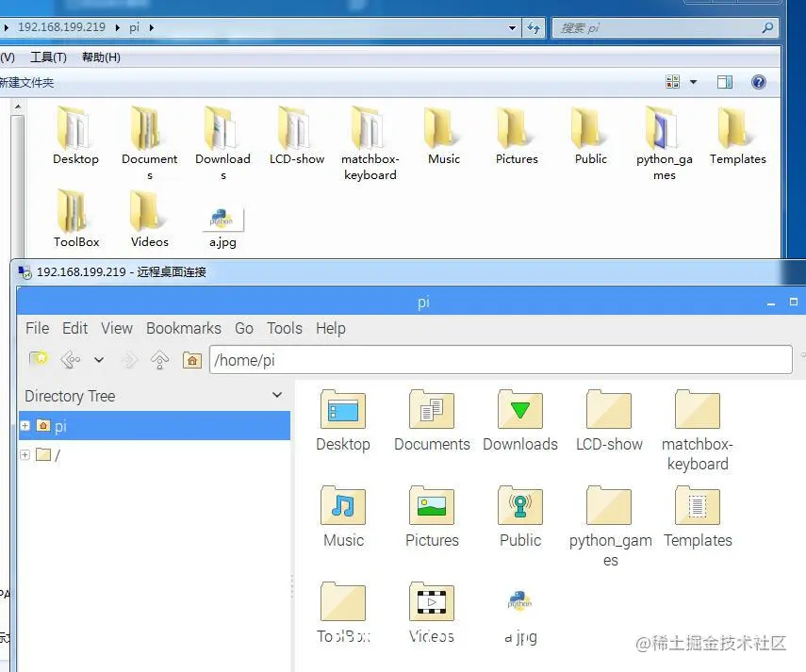Toggle the preview pane in Explorer
Viewport: 806px width, 672px height.
point(725,82)
